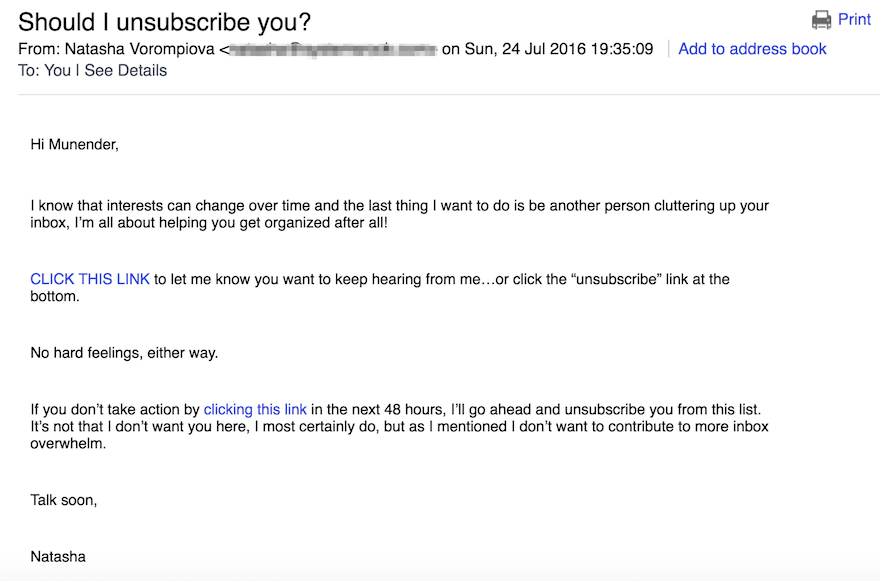The width and height of the screenshot is (880, 581).
Task: Click the "No hard feelings, either way." line
Action: point(124,353)
